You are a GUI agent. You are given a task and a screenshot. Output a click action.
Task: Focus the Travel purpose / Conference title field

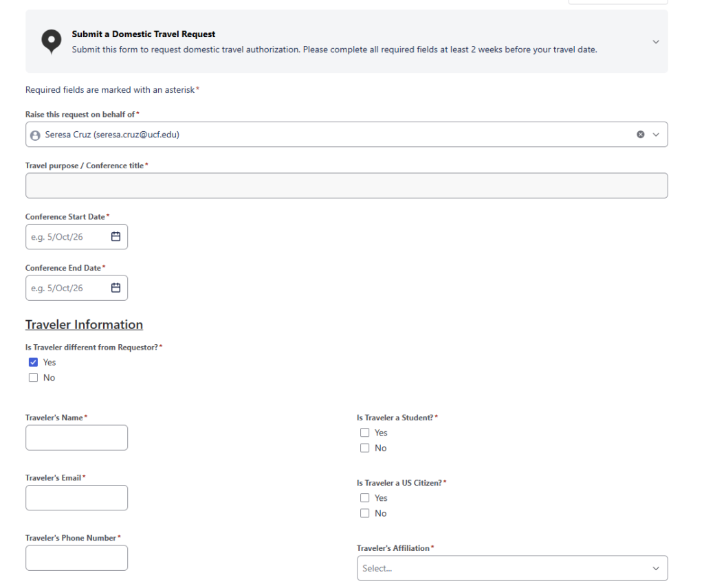click(346, 185)
